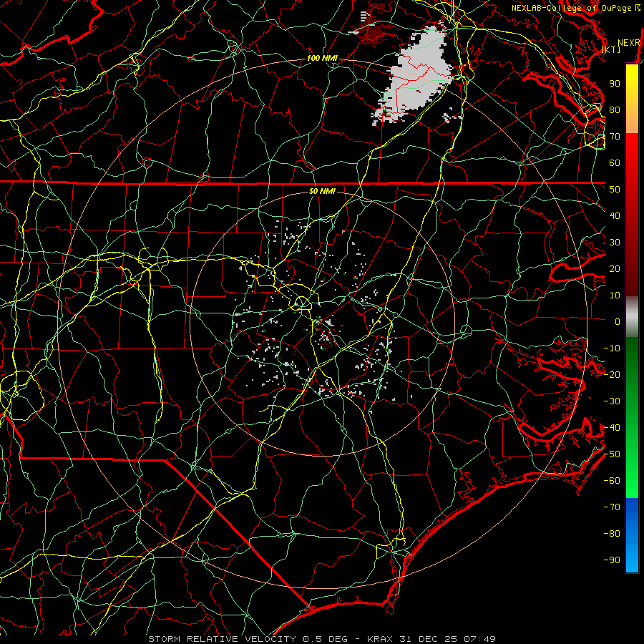This screenshot has height=644, width=644.
Task: Click the "NEXR" label at top right
Action: coord(628,43)
